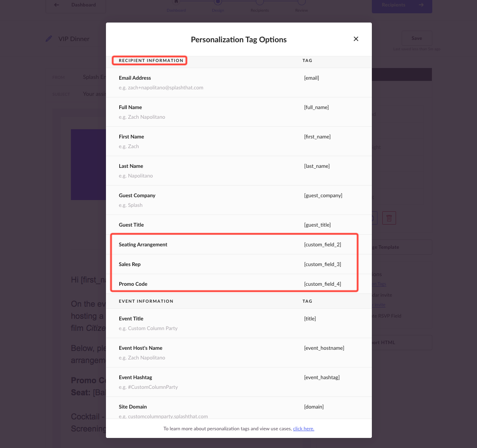The image size is (477, 448).
Task: Click the [custom_field_2] tag
Action: [322, 245]
